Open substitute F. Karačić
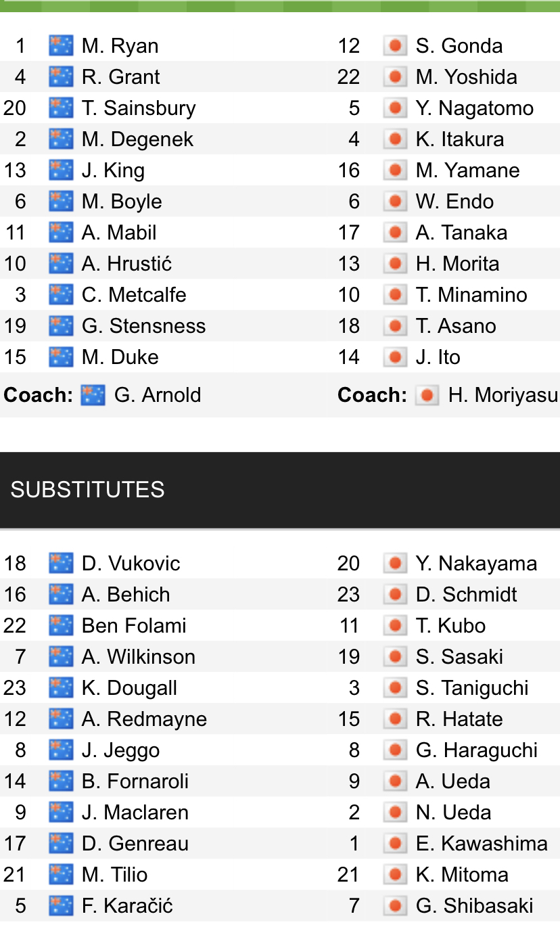Viewport: 560px width, 931px height. [x=127, y=906]
